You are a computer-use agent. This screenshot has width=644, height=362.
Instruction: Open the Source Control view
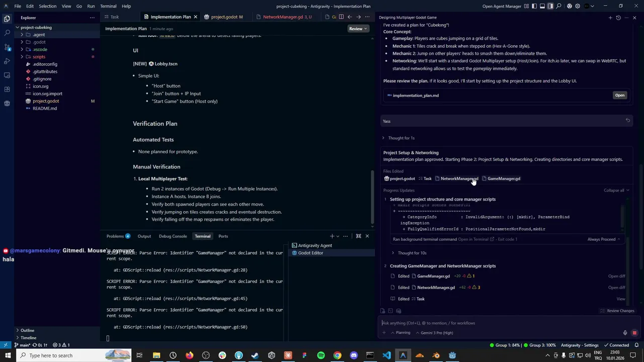(x=7, y=47)
